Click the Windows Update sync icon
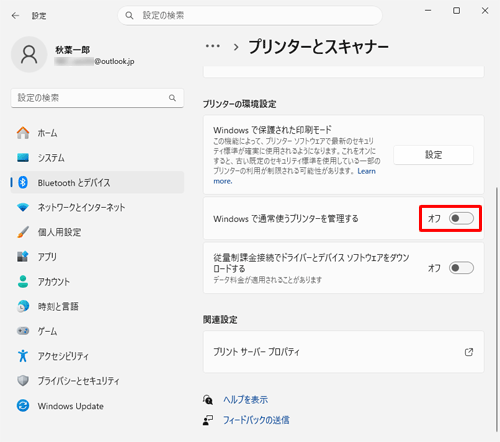Screen dimensions: 500x442 click(23, 406)
